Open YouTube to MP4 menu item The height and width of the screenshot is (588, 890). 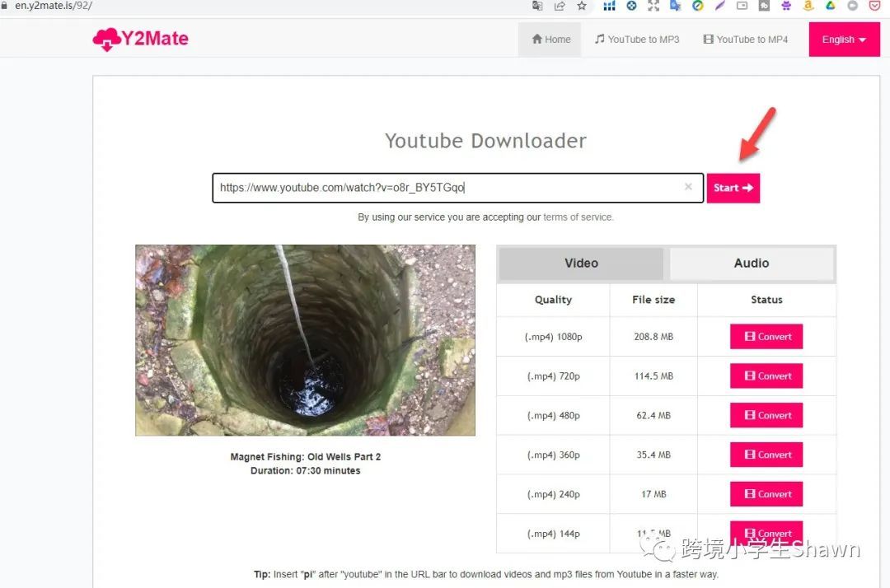point(745,40)
